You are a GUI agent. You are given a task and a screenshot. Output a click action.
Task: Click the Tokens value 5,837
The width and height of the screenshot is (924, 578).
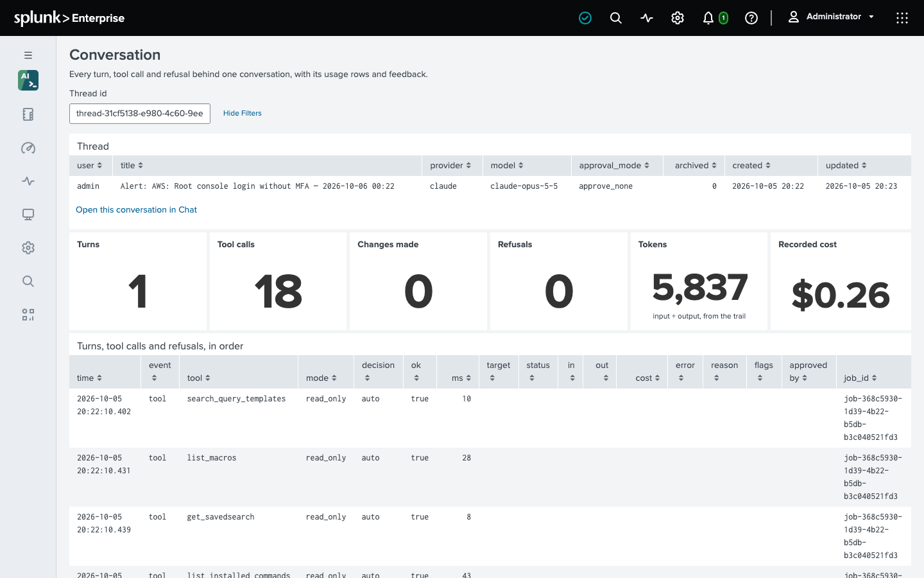pyautogui.click(x=699, y=287)
